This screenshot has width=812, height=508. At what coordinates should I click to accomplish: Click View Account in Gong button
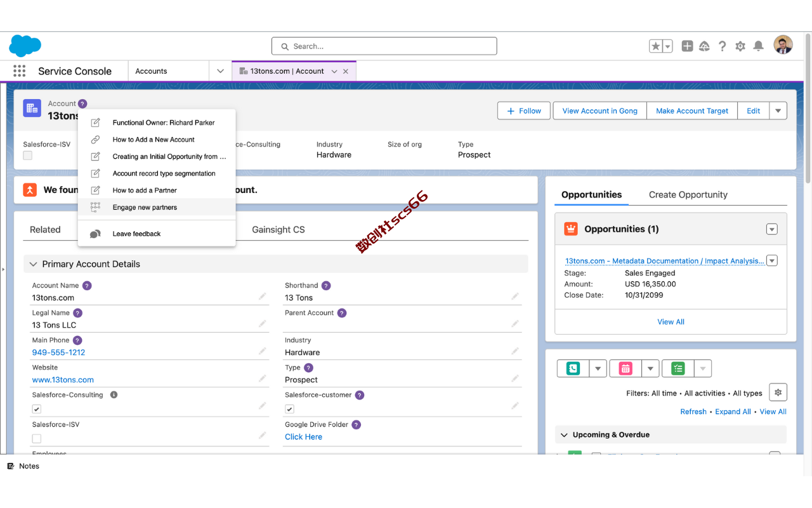tap(599, 111)
